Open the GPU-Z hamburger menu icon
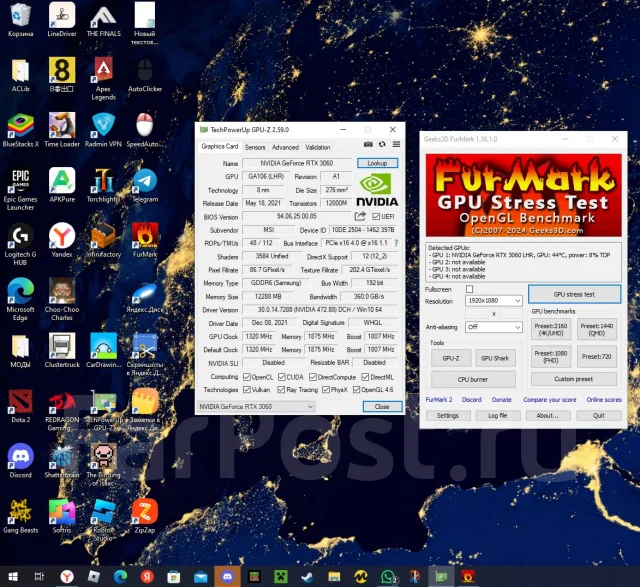640x587 pixels. pos(396,145)
